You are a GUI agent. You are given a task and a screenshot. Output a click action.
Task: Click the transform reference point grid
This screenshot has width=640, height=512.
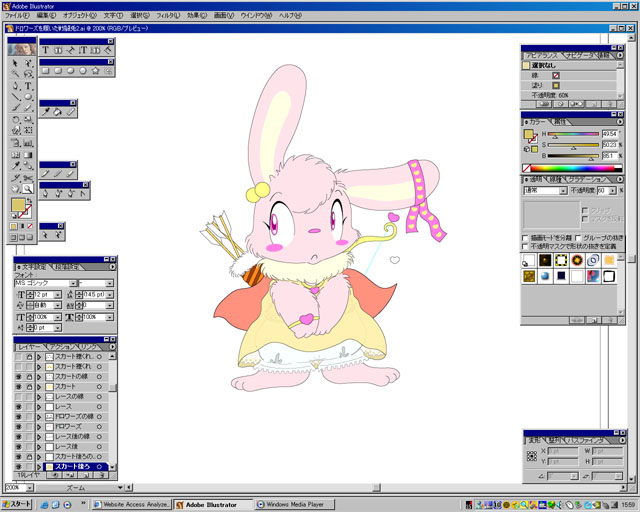531,456
